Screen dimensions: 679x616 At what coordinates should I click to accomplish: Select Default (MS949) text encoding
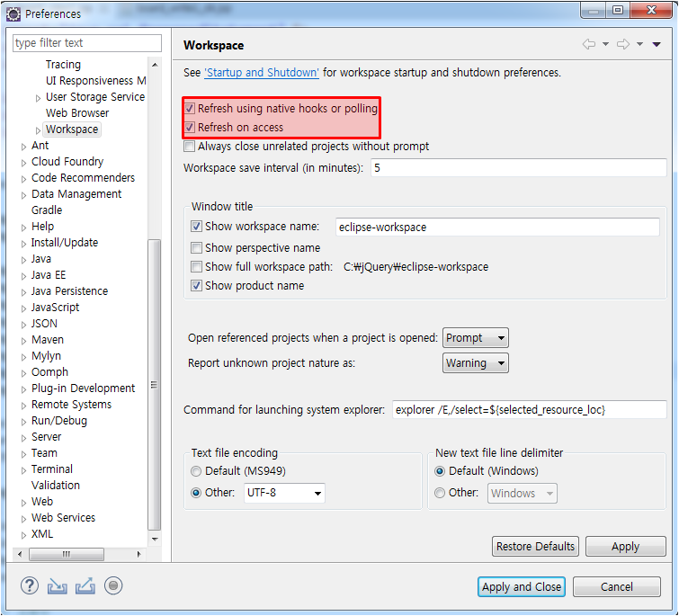(196, 471)
